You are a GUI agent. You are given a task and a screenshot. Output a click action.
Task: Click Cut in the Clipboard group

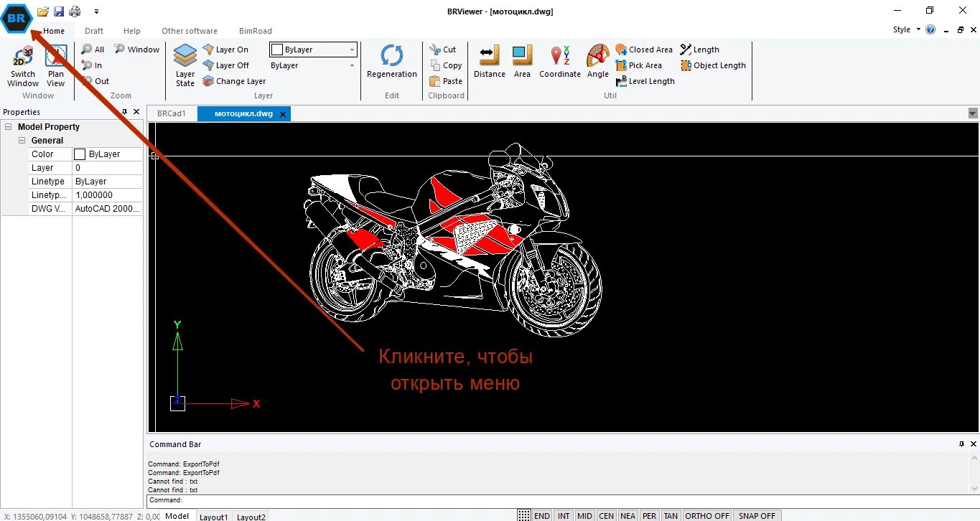443,50
